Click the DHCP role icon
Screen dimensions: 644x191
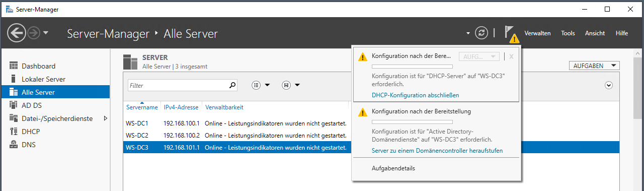[x=14, y=132]
